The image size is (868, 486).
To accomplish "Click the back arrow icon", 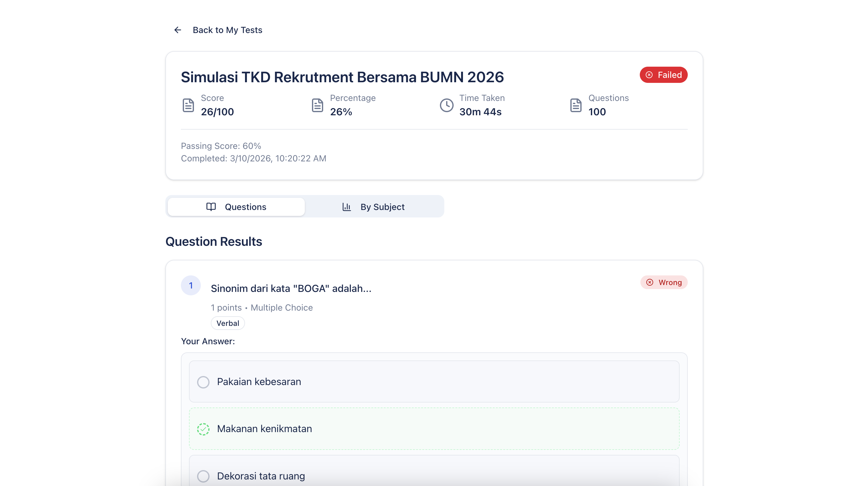I will [x=177, y=30].
